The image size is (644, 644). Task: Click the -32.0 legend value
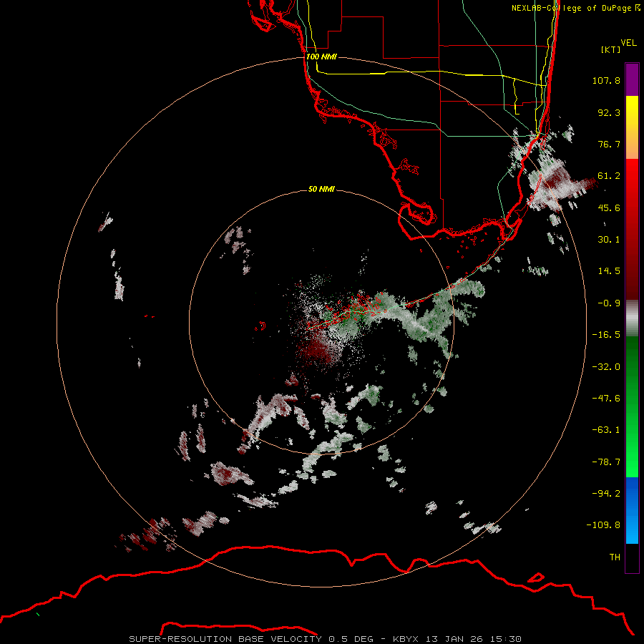[606, 367]
